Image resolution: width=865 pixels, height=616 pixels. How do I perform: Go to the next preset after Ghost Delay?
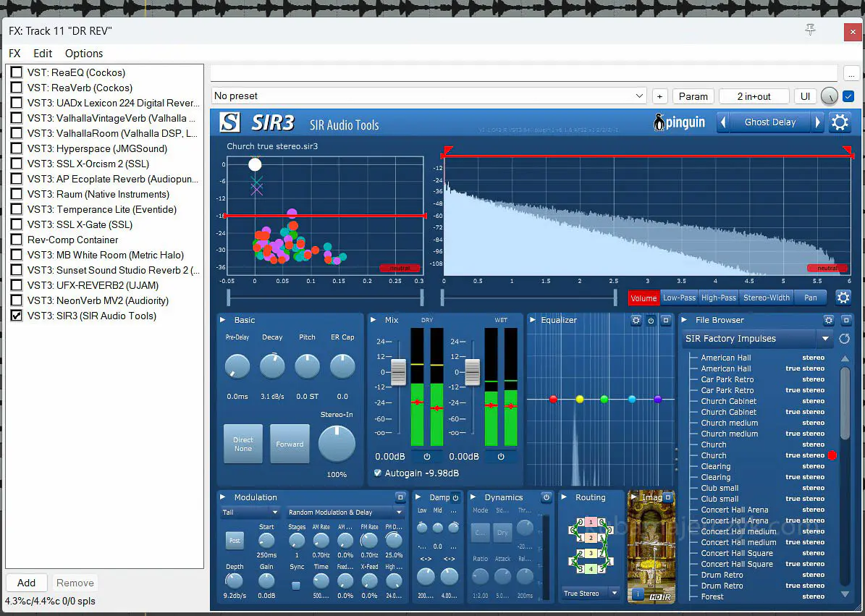coord(818,122)
